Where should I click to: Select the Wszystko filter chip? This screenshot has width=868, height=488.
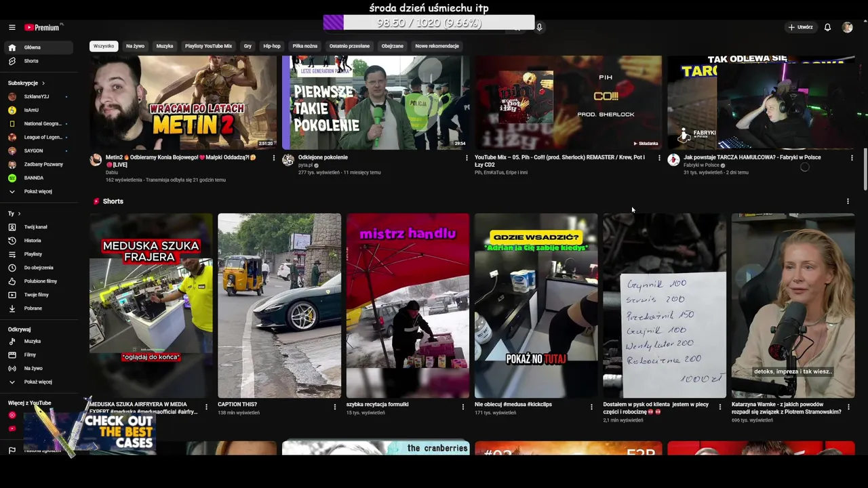pyautogui.click(x=104, y=46)
